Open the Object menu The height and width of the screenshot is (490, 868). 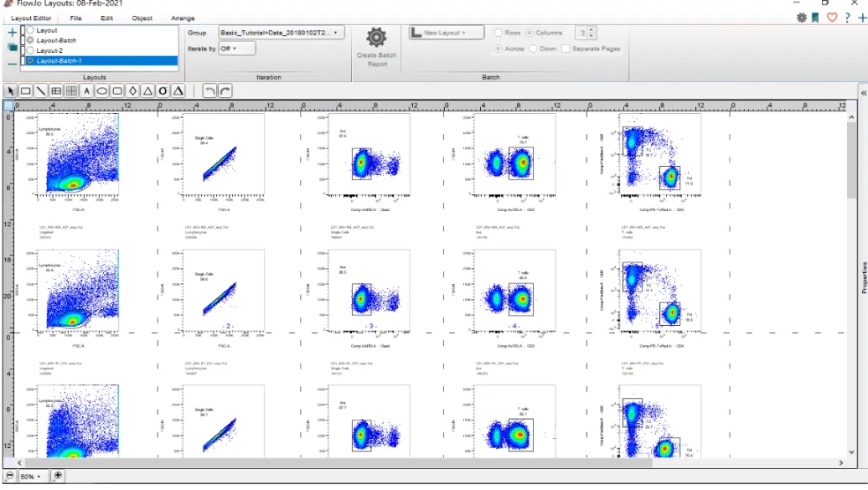pos(142,18)
